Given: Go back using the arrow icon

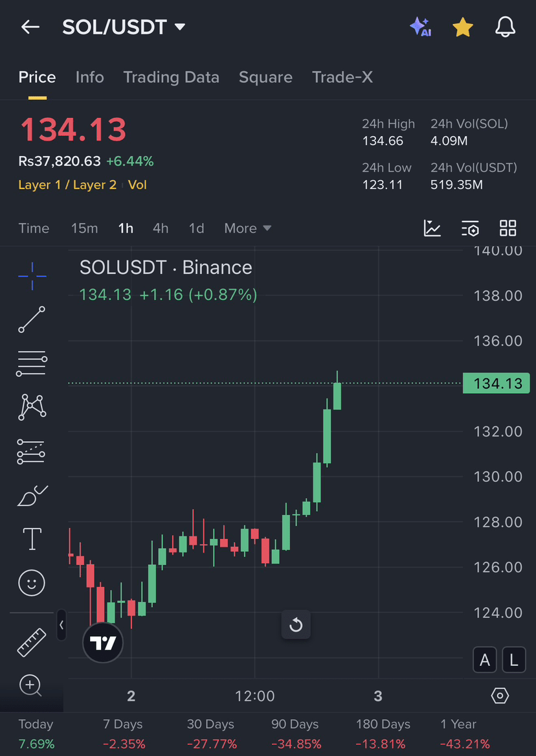Looking at the screenshot, I should (30, 27).
